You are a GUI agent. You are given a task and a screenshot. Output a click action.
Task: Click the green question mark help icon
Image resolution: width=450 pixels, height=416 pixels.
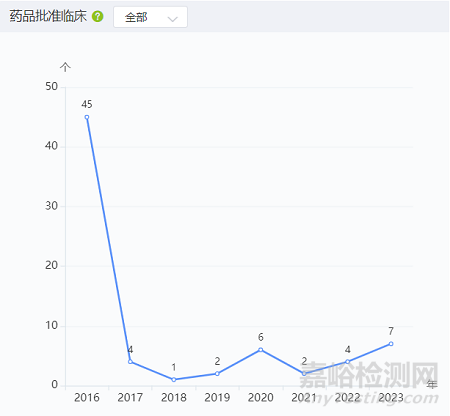click(98, 16)
